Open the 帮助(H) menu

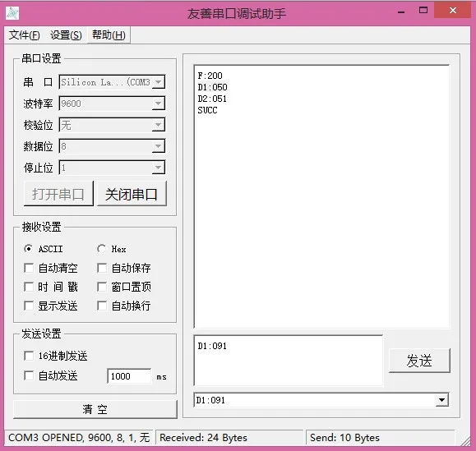pyautogui.click(x=109, y=35)
